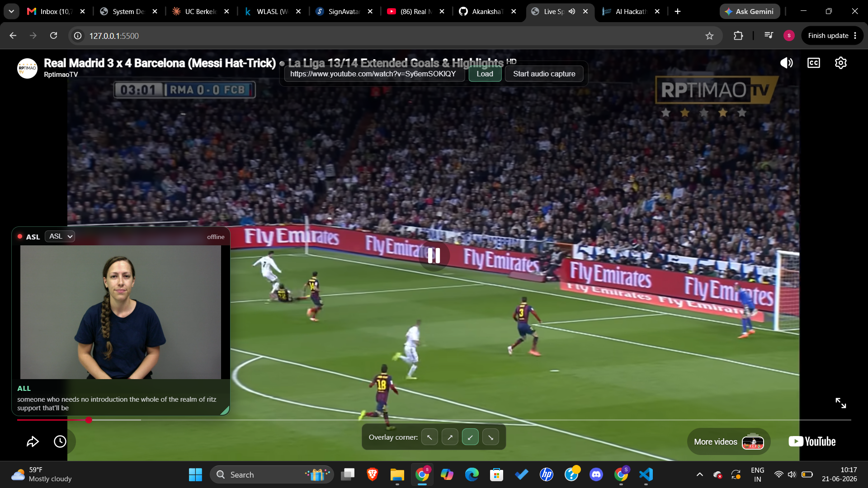The image size is (868, 488).
Task: Go forward in browser history
Action: click(33, 36)
